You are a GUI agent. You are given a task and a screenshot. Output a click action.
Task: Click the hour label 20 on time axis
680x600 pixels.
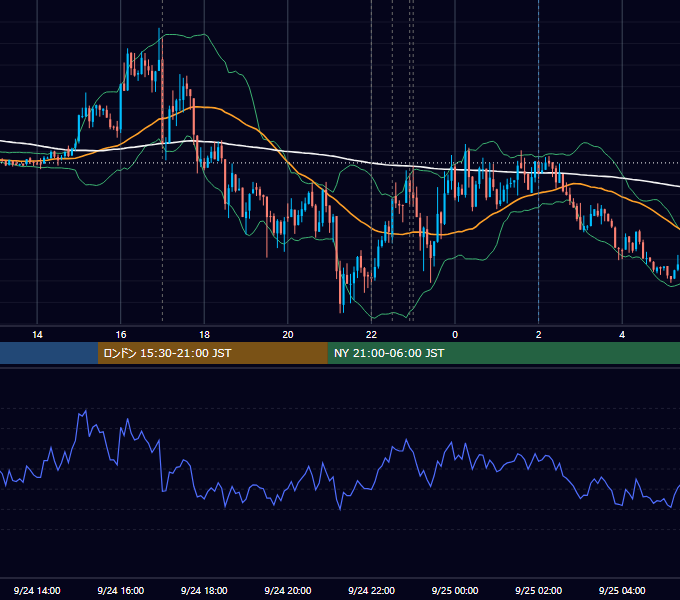pyautogui.click(x=288, y=335)
